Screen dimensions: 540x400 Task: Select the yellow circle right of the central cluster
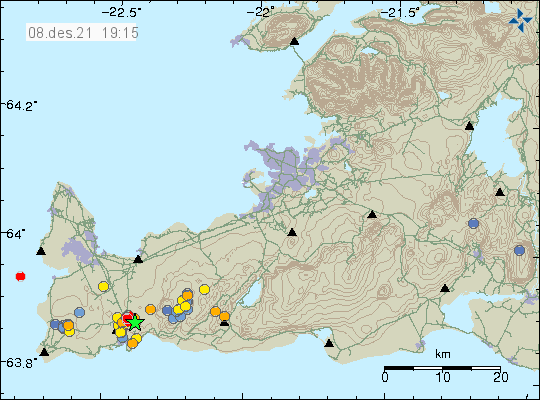tap(205, 289)
